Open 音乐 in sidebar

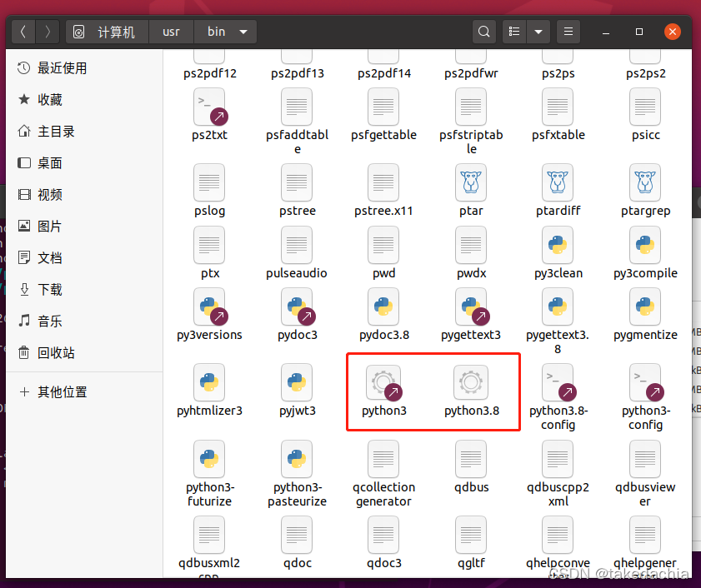[84, 321]
